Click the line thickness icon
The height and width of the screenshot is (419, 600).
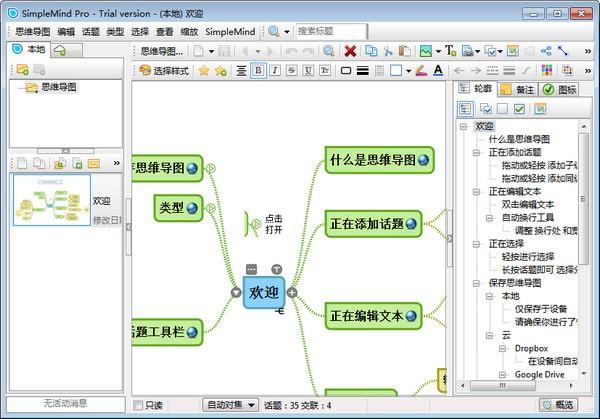point(362,71)
